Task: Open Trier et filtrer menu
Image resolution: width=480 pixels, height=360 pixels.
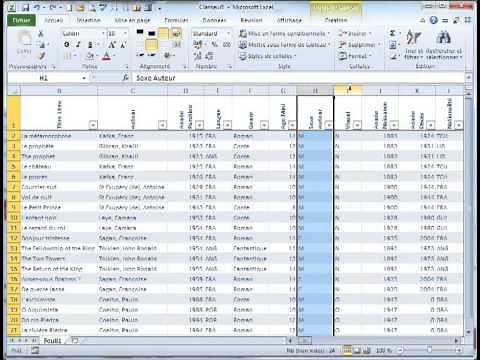Action: (x=414, y=44)
